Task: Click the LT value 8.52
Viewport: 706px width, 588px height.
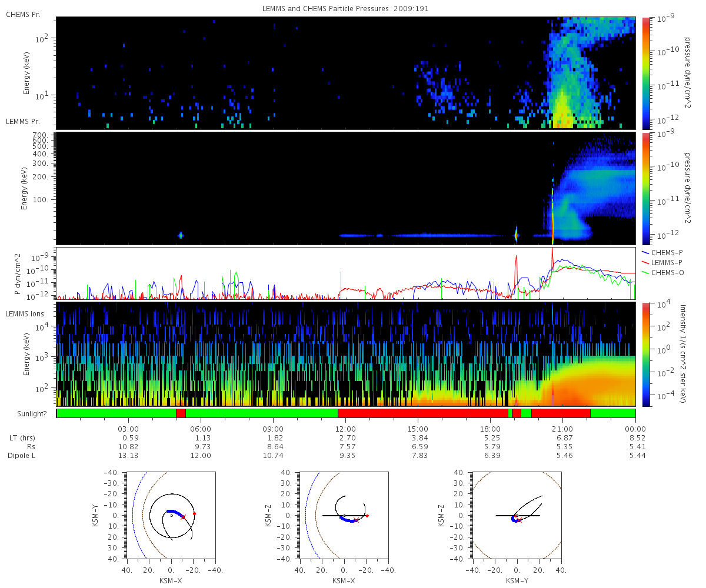Action: click(637, 437)
